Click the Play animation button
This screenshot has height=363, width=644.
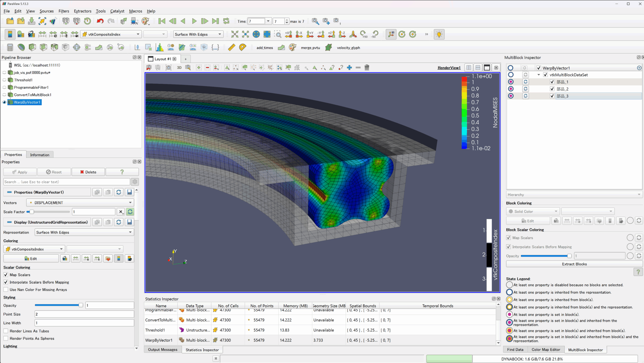[194, 21]
